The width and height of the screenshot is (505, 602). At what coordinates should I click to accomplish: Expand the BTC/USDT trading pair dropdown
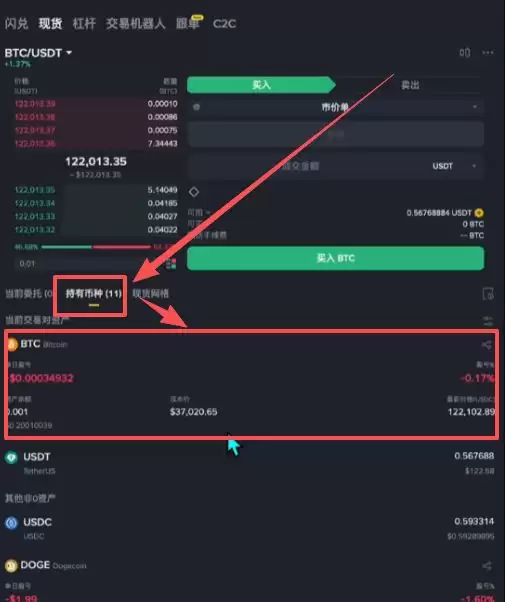coord(38,53)
